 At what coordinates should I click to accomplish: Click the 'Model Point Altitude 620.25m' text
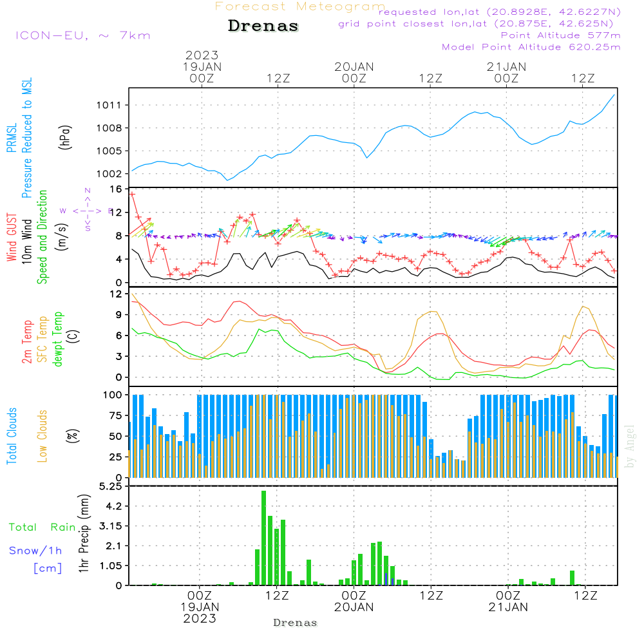click(531, 47)
